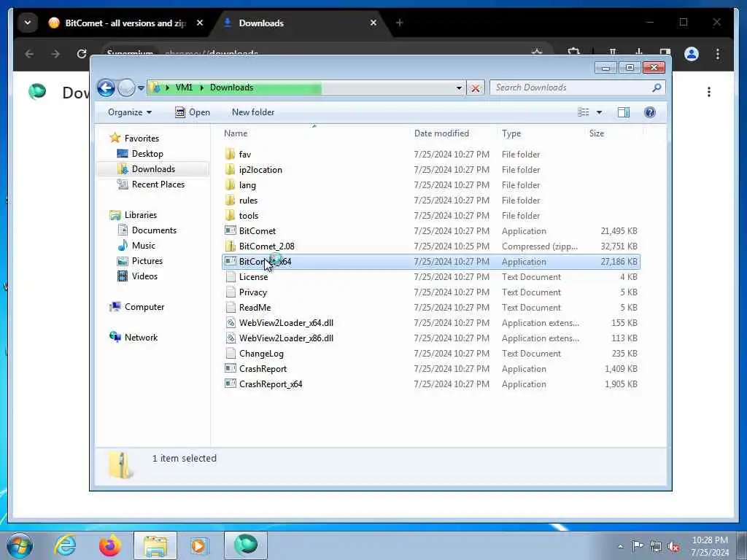Show hidden system tray icons

coord(620,546)
